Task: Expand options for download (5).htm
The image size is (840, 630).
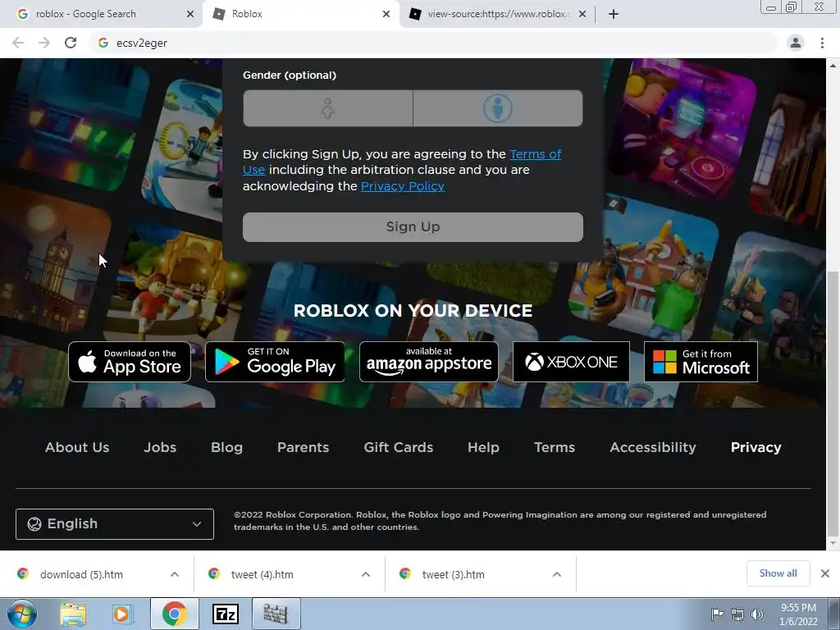Action: pyautogui.click(x=175, y=574)
